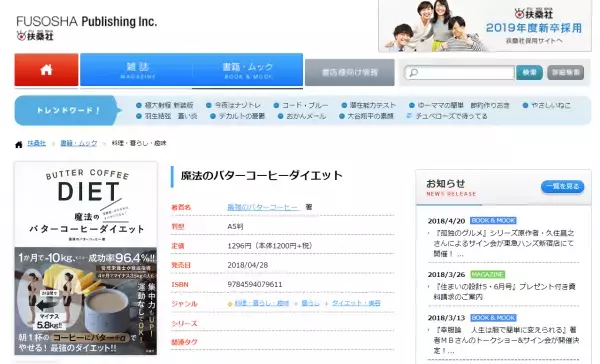Screen dimensions: 600x364
Task: Click the teal 検索 search button
Action: [529, 72]
